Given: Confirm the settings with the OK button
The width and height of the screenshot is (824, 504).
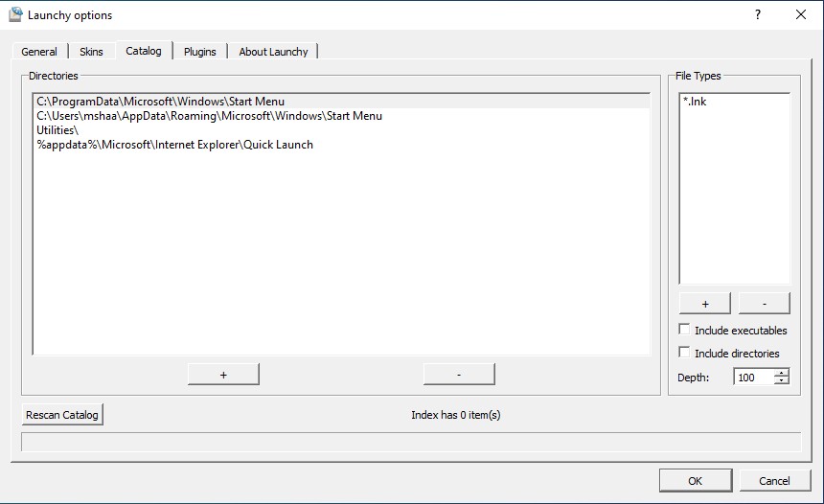Looking at the screenshot, I should [x=696, y=480].
